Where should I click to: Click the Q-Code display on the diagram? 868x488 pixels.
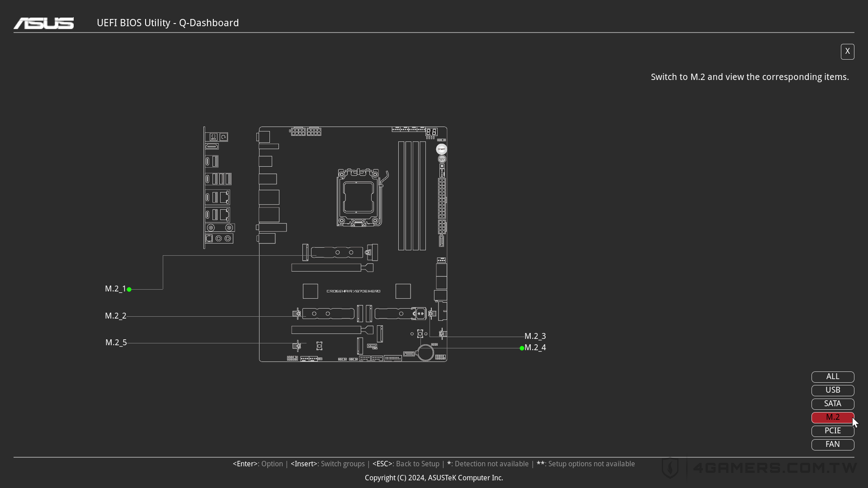click(x=431, y=132)
